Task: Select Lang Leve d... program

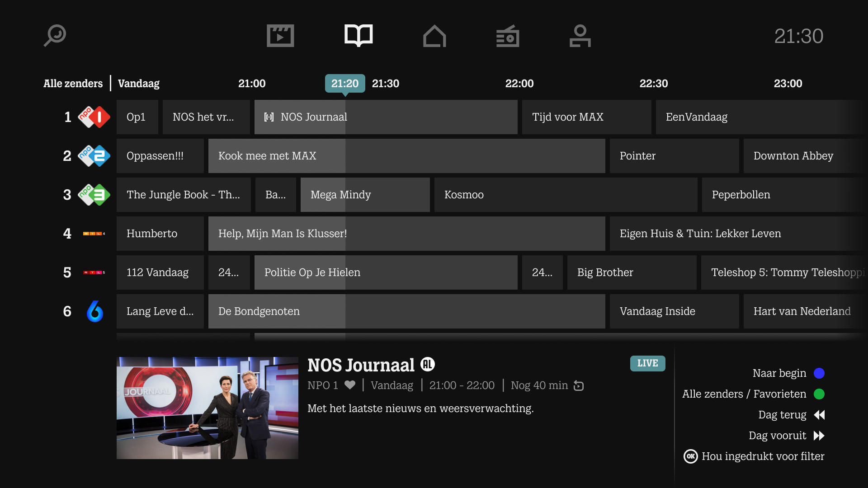Action: (x=160, y=311)
